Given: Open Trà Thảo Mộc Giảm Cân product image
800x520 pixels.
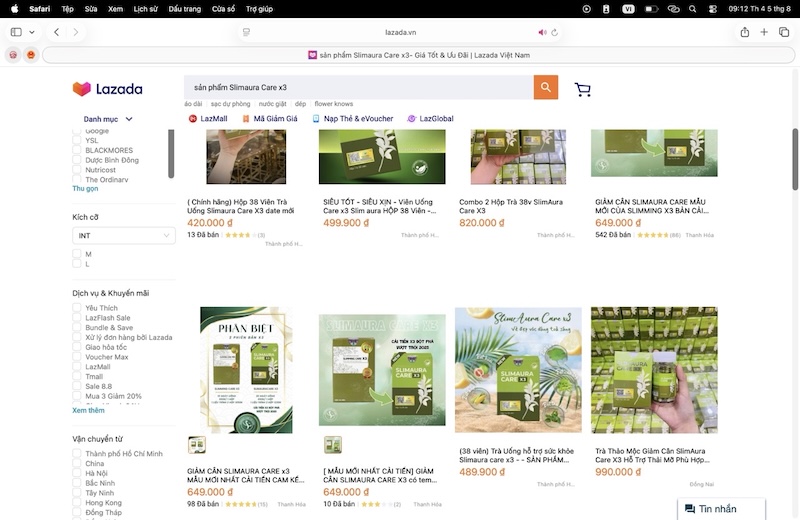Looking at the screenshot, I should (654, 370).
